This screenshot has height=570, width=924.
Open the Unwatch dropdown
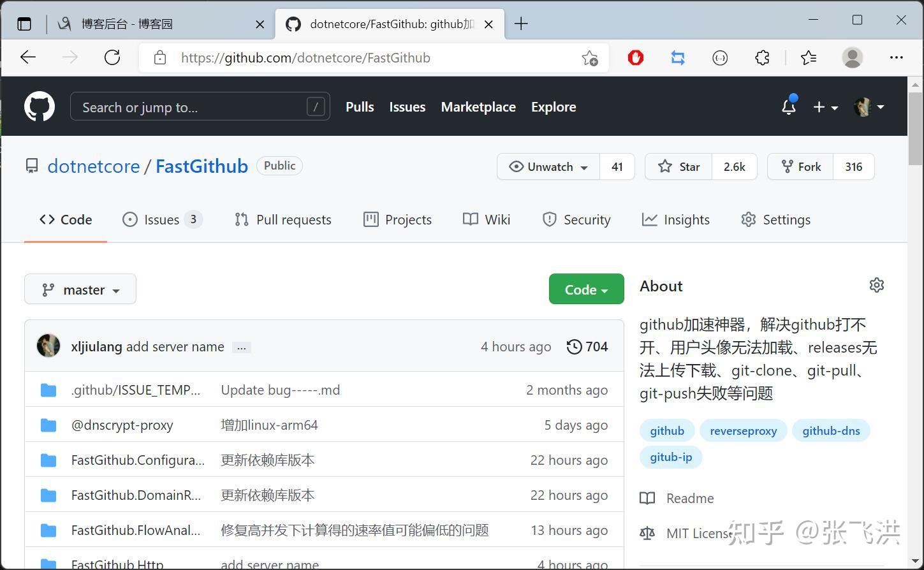(547, 166)
